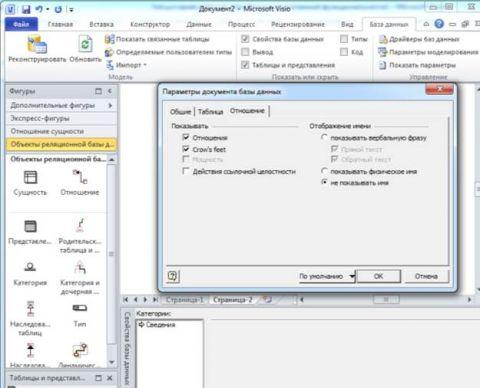This screenshot has width=480, height=388.
Task: Toggle the Вывод checkbox
Action: [245, 52]
